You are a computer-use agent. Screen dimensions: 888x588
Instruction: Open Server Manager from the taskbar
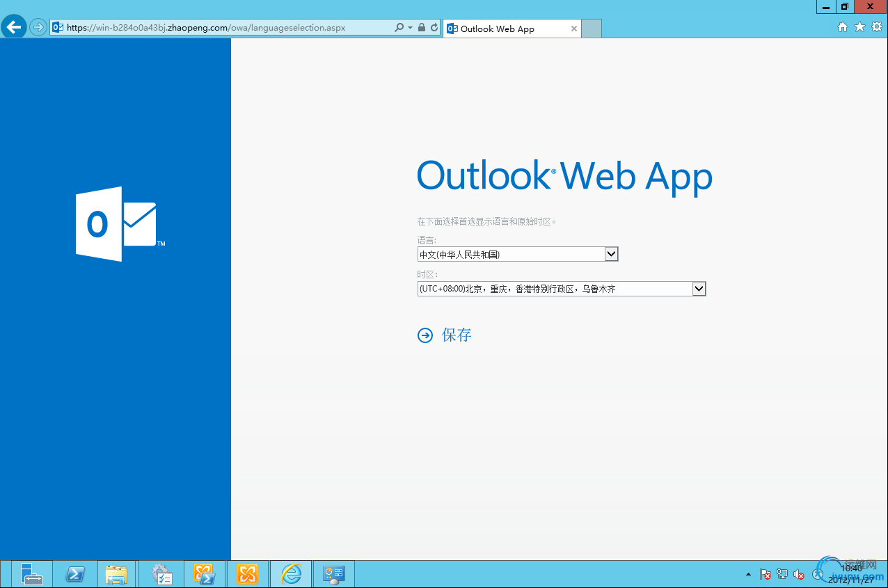click(31, 573)
